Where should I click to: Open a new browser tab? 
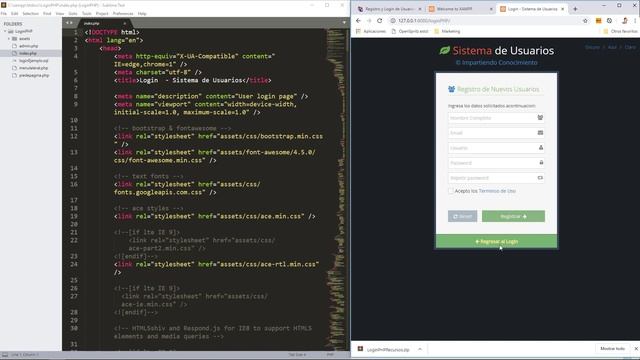(575, 9)
